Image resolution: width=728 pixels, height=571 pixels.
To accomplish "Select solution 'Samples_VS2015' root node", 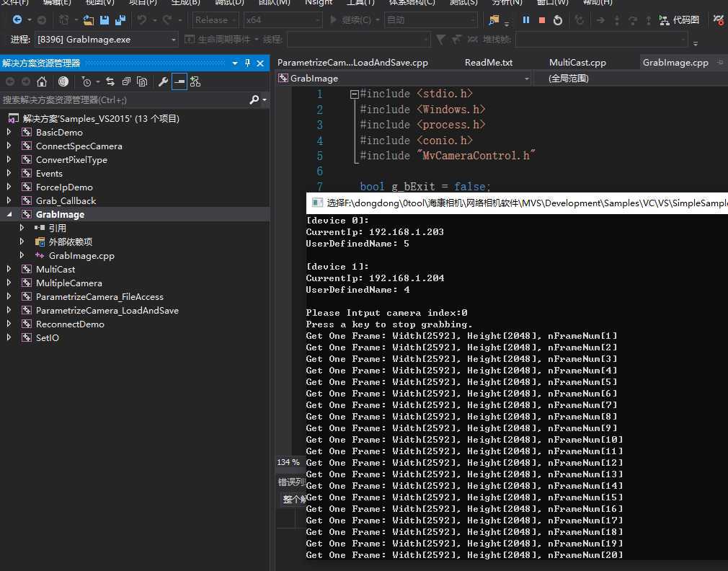I will [101, 119].
